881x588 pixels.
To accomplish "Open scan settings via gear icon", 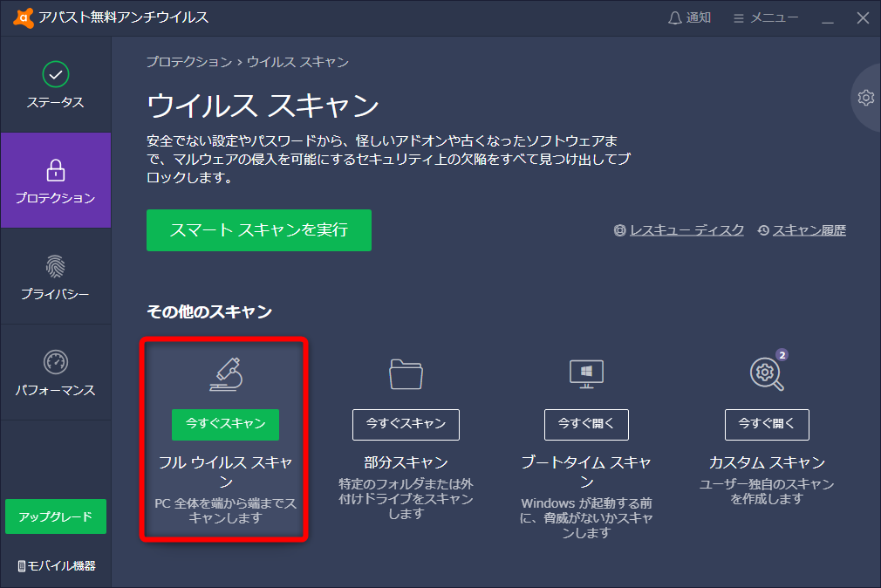I will click(x=865, y=98).
